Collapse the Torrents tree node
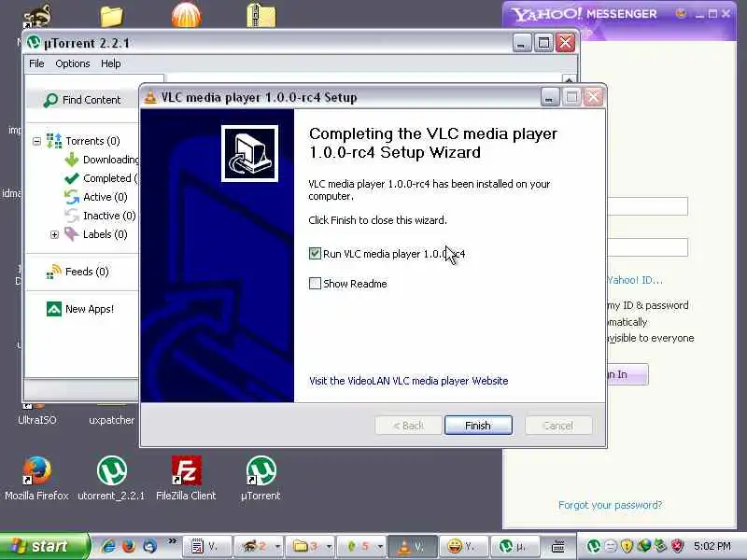747x560 pixels. 36,141
